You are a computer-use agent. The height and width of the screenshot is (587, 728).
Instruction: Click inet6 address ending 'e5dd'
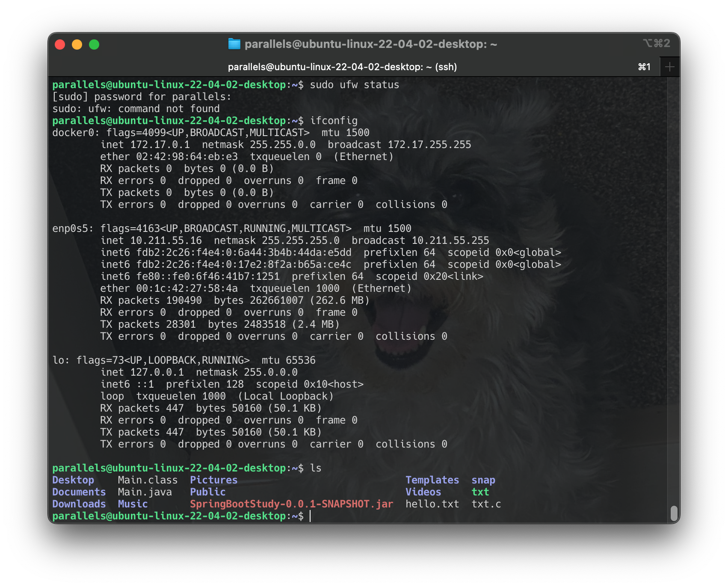point(244,252)
